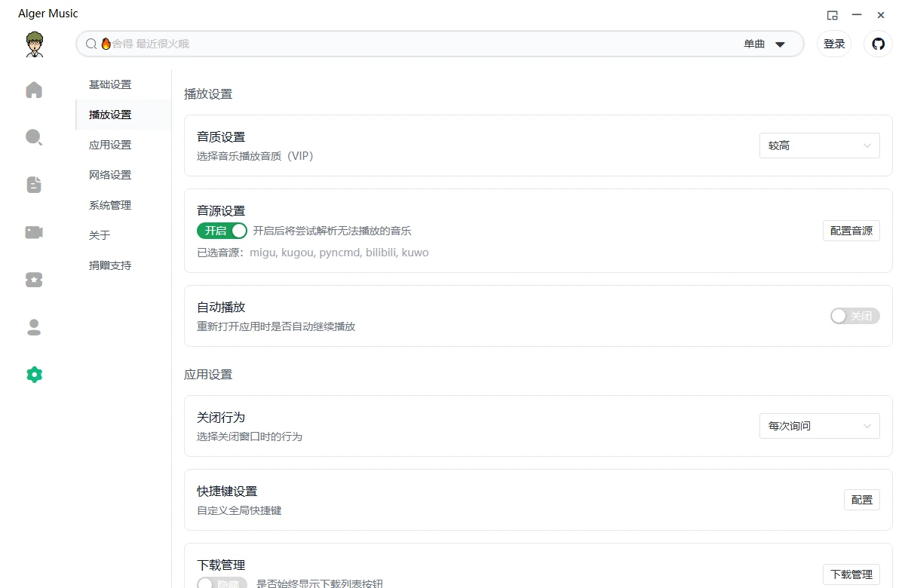Viewport: 905px width, 588px height.
Task: Open the playlist document sidebar icon
Action: tap(34, 185)
